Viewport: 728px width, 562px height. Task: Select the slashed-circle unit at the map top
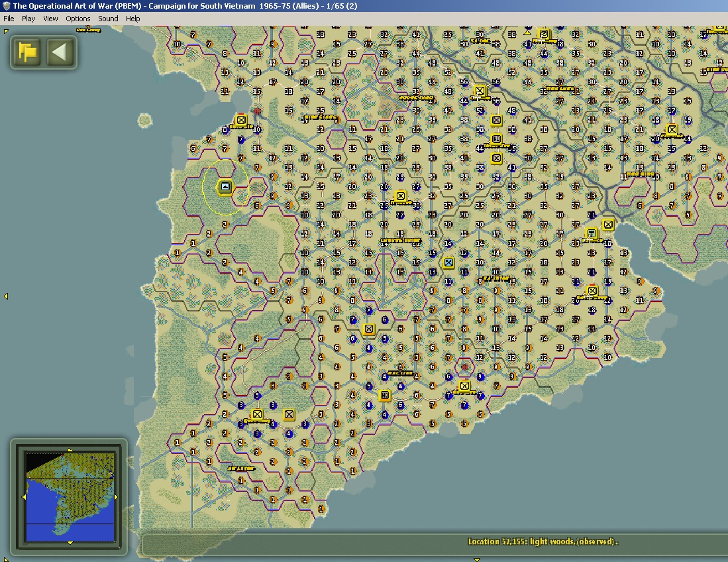(544, 34)
